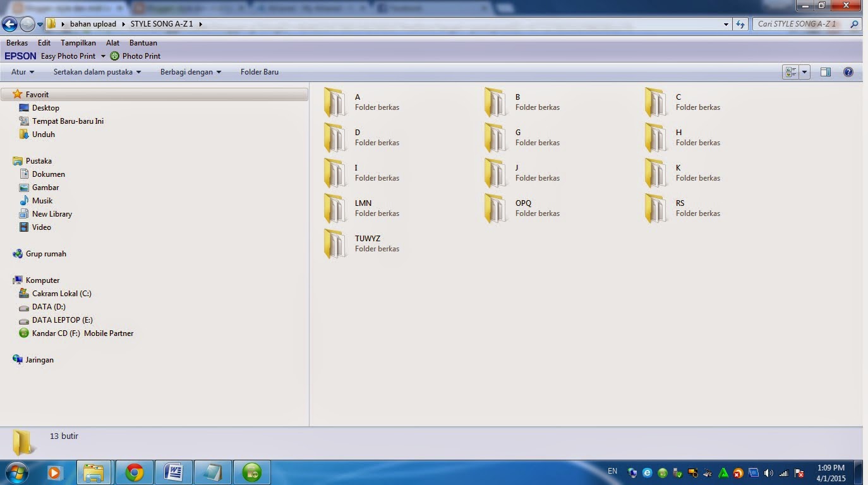The width and height of the screenshot is (868, 485).
Task: Open Google Chrome from the taskbar
Action: 133,472
